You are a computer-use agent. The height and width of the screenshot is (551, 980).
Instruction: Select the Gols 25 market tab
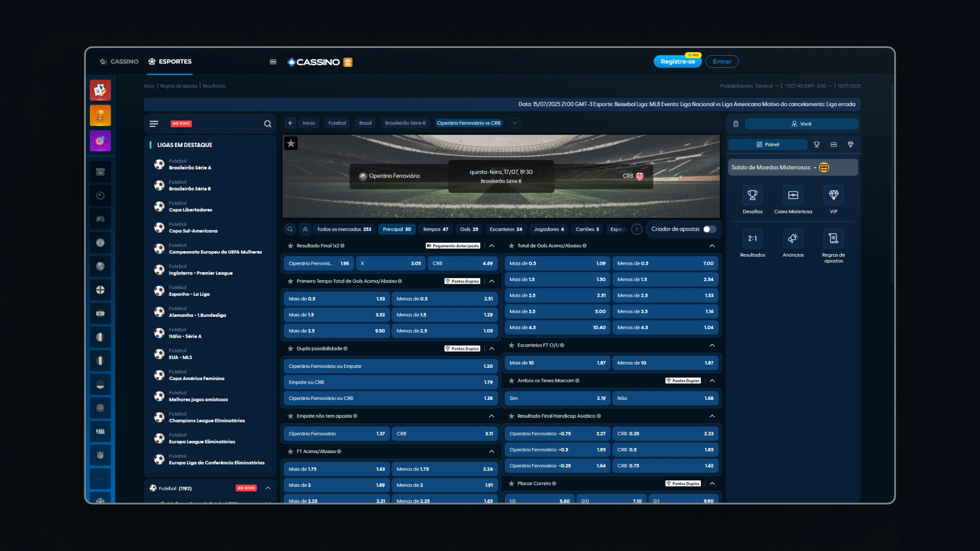(469, 230)
